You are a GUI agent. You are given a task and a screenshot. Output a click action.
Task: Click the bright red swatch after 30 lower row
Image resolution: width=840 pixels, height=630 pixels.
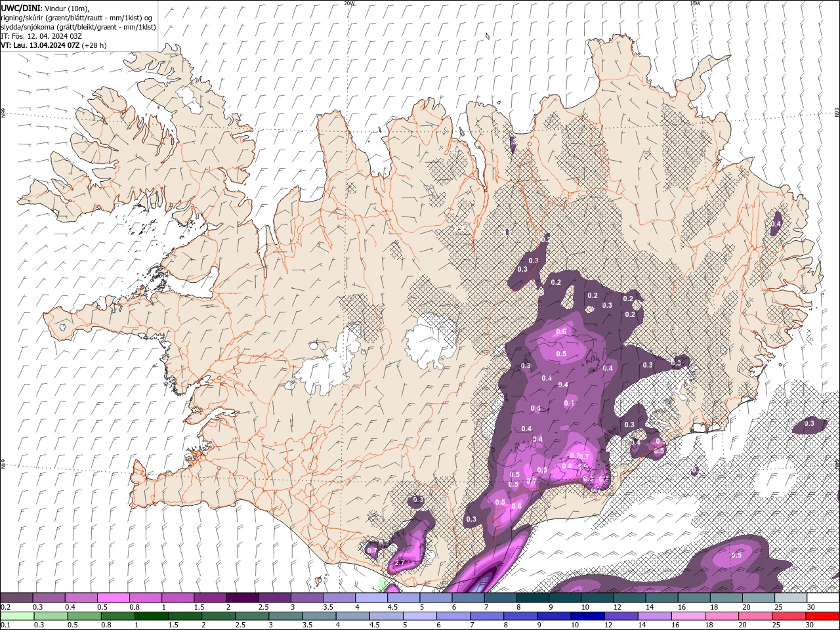pyautogui.click(x=822, y=616)
